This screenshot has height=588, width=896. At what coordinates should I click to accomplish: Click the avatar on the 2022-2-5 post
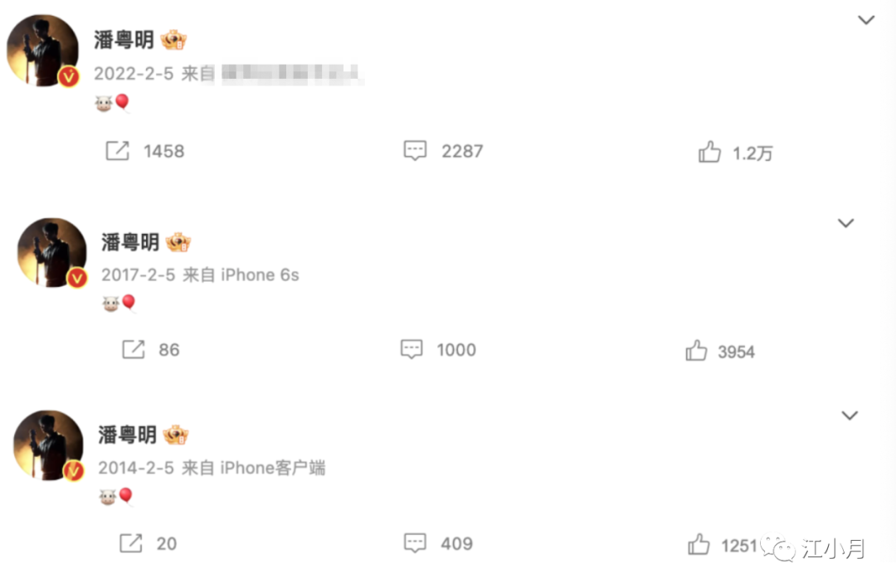(43, 51)
